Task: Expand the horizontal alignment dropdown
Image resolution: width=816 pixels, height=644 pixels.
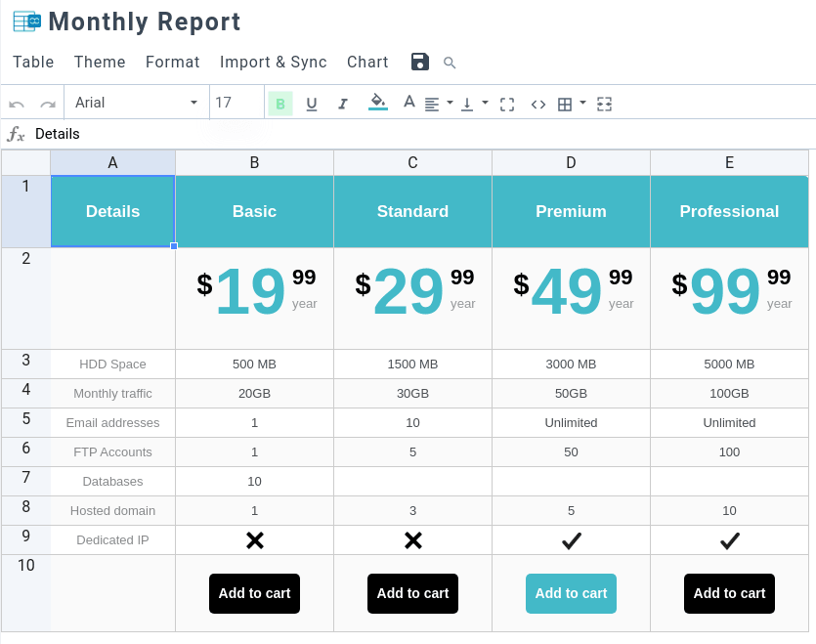Action: 450,103
